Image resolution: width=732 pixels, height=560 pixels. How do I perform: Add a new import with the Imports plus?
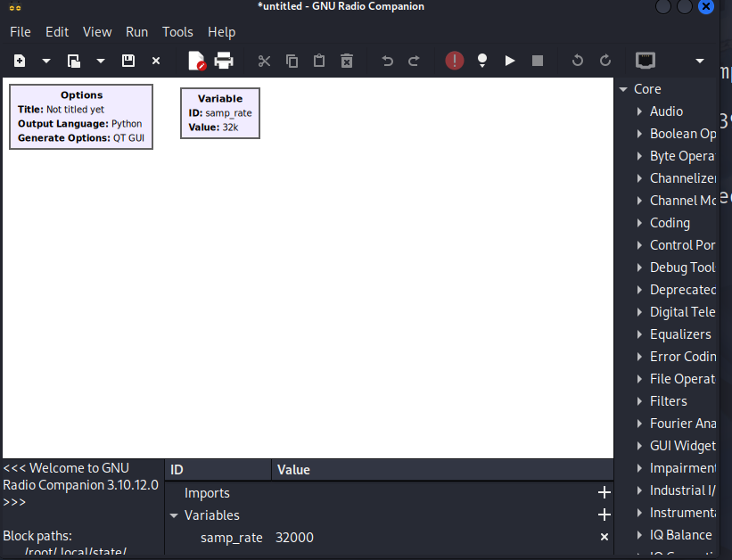pyautogui.click(x=605, y=492)
